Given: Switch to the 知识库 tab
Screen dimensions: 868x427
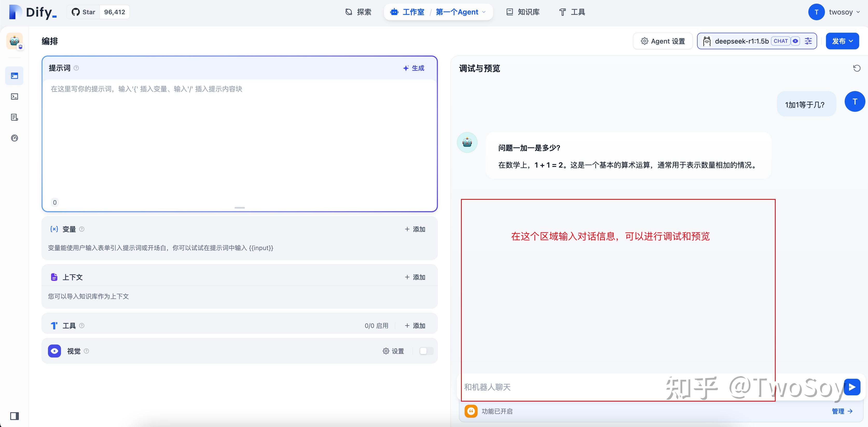Looking at the screenshot, I should point(522,12).
